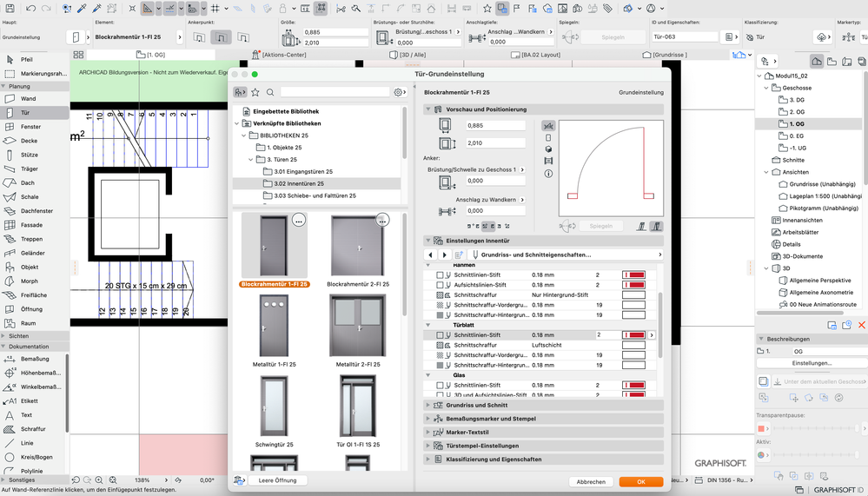The height and width of the screenshot is (496, 868).
Task: Click the search magnifier in door library
Action: [x=270, y=92]
